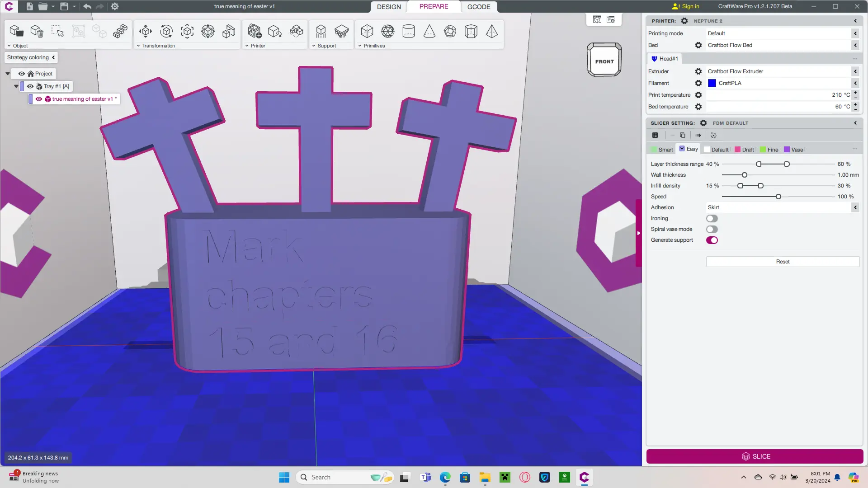Click the arrange objects on tray icon
This screenshot has width=868, height=488.
(x=297, y=31)
